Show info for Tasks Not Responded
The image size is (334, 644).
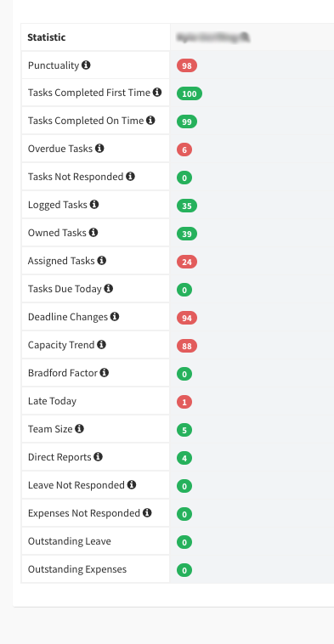tap(130, 176)
